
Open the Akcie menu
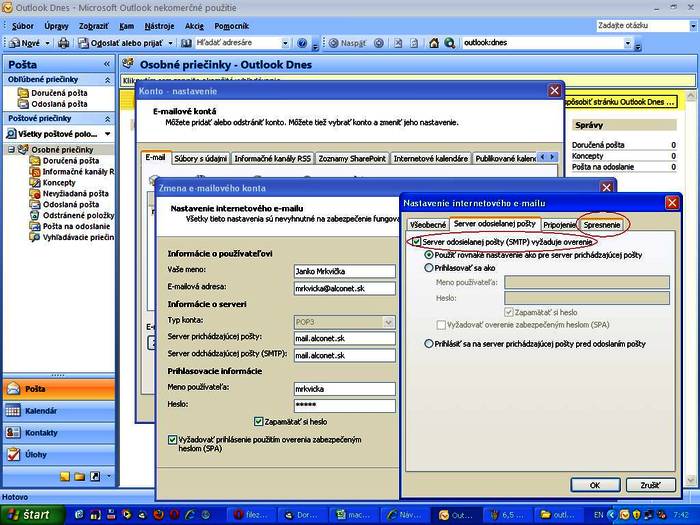point(194,26)
